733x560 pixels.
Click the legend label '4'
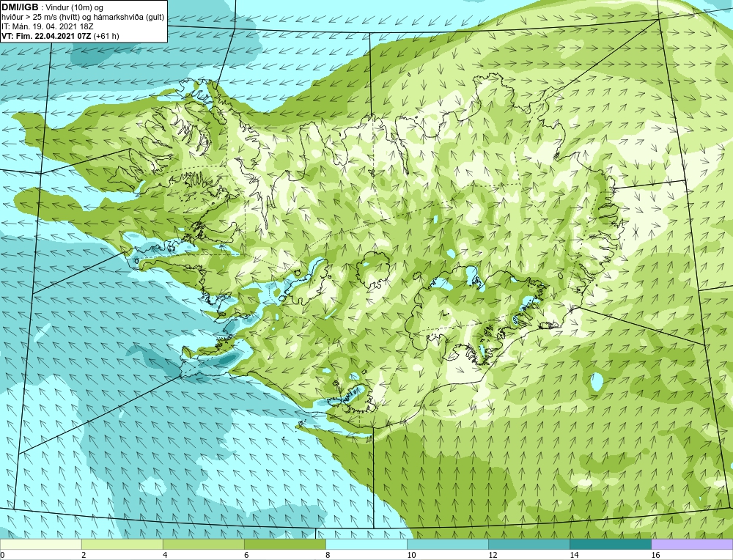[x=164, y=555]
